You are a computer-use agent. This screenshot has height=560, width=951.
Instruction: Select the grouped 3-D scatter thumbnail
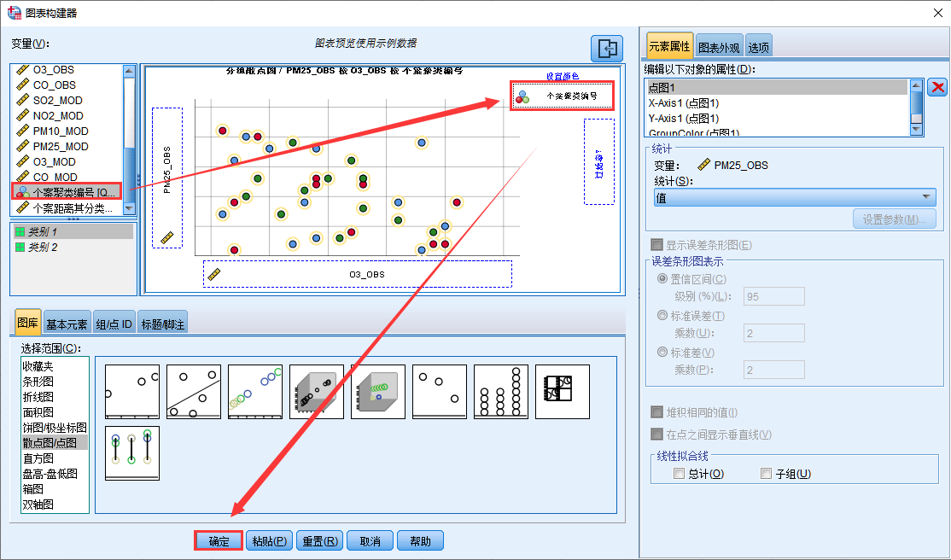pos(378,391)
